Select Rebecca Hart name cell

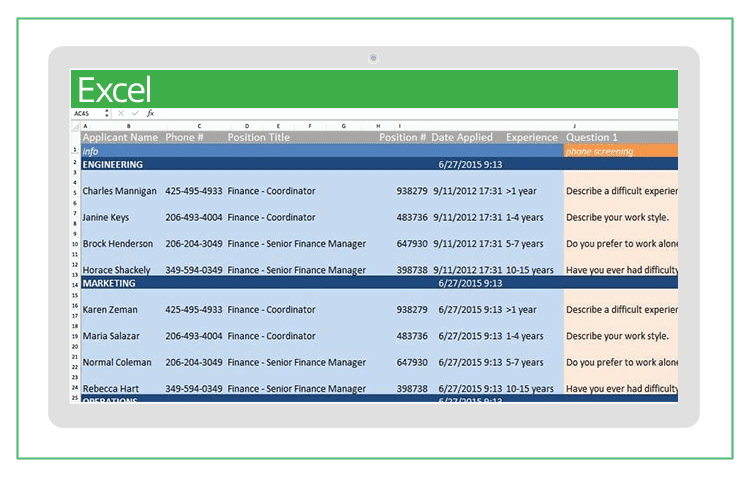[x=111, y=389]
